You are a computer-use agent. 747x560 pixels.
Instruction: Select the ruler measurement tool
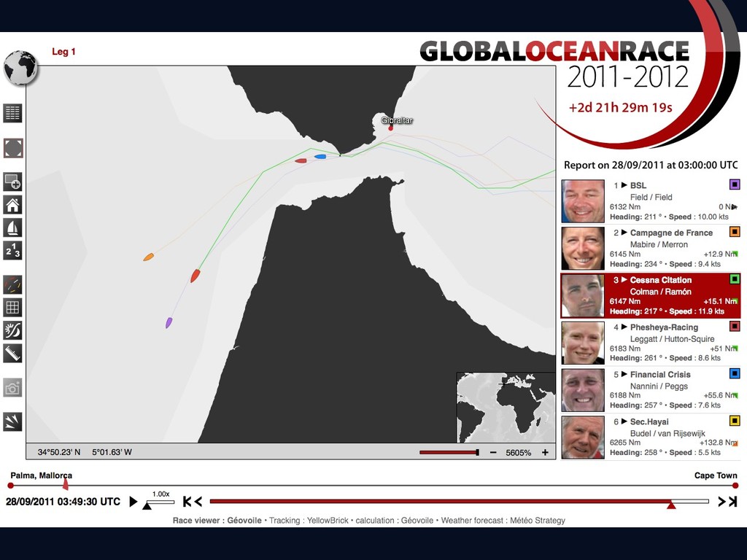coord(13,354)
